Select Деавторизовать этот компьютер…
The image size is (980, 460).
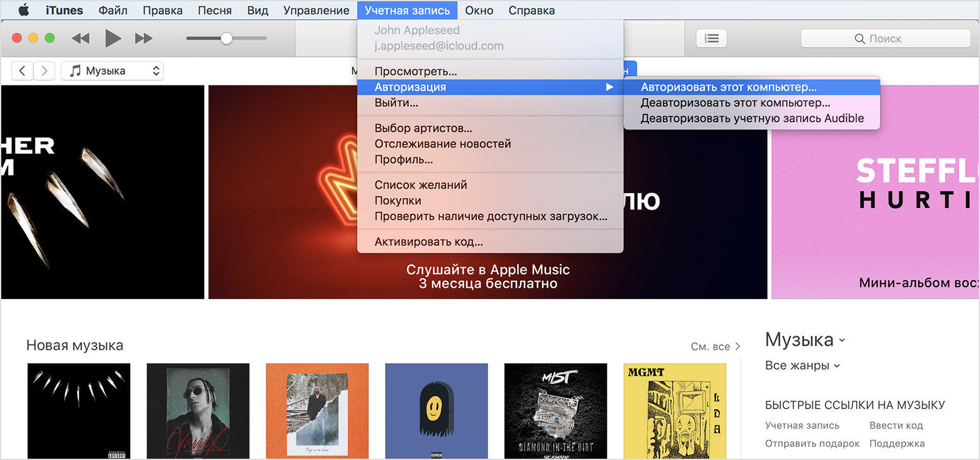(752, 102)
